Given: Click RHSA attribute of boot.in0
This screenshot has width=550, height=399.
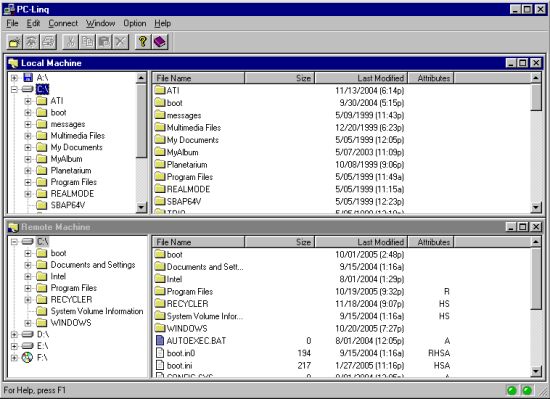Looking at the screenshot, I should click(x=439, y=353).
